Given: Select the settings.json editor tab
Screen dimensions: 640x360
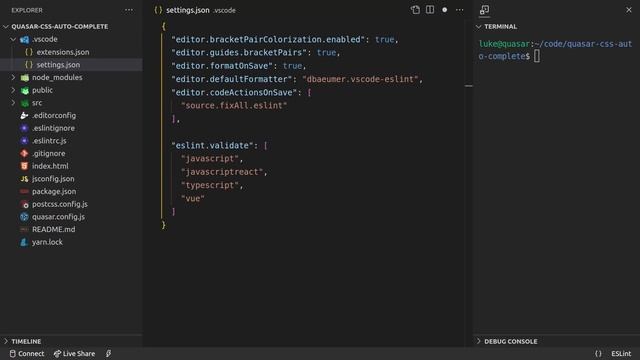Looking at the screenshot, I should [195, 10].
